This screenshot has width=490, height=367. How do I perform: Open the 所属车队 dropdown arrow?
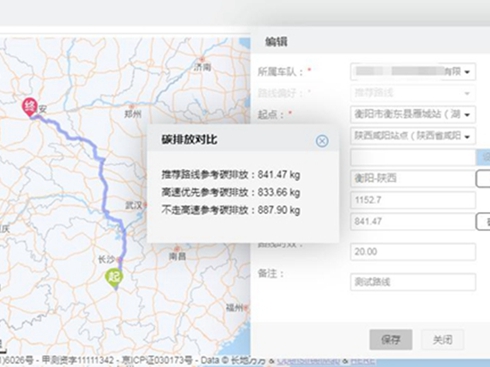point(467,72)
